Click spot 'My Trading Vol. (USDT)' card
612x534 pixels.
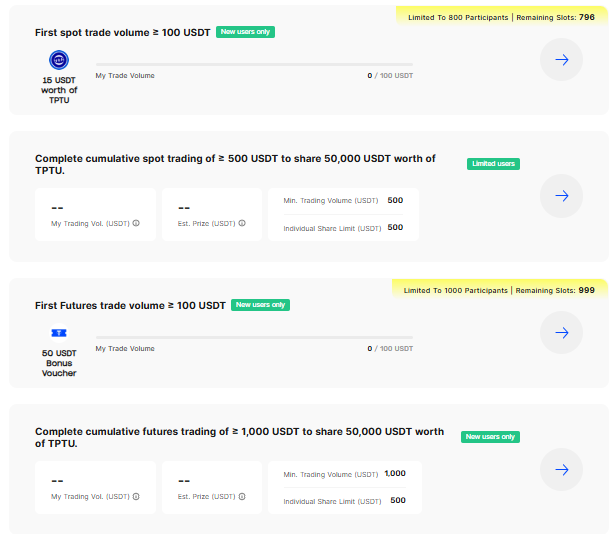95,214
